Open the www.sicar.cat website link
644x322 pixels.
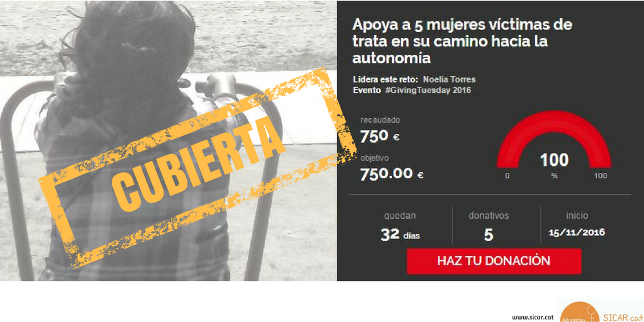pos(533,318)
